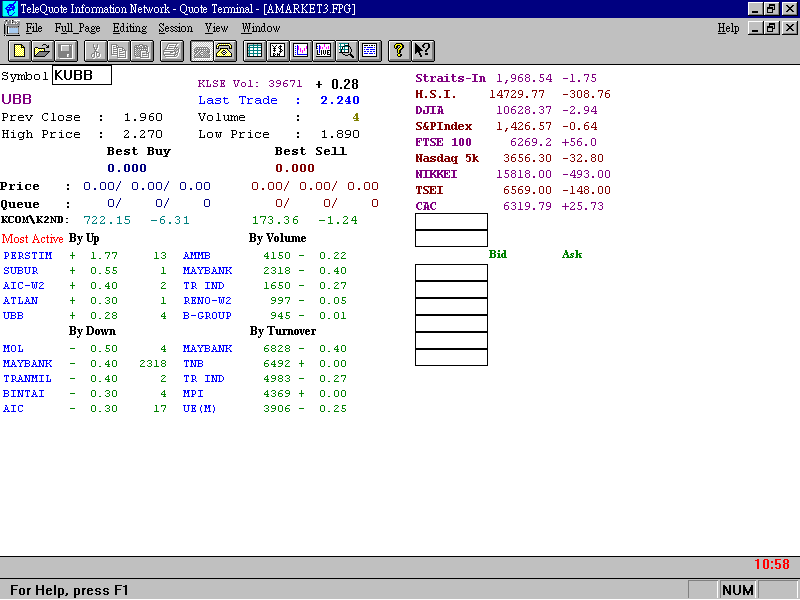Click the TSEI index label
The width and height of the screenshot is (800, 600).
(429, 190)
